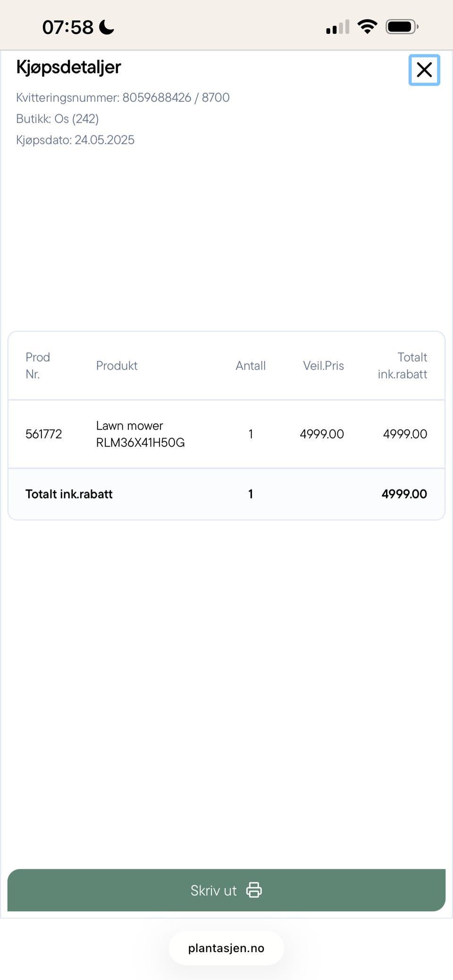Click the Totalt ink.rabatt column header
The height and width of the screenshot is (980, 453).
tap(403, 366)
